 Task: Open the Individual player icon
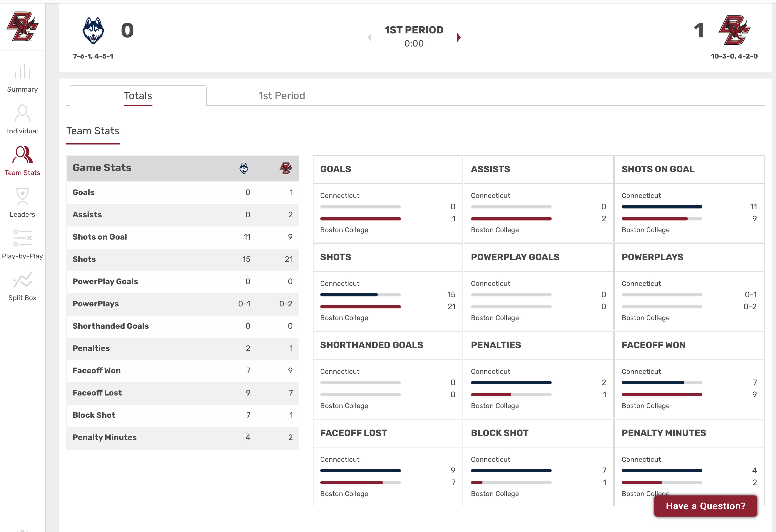(22, 113)
